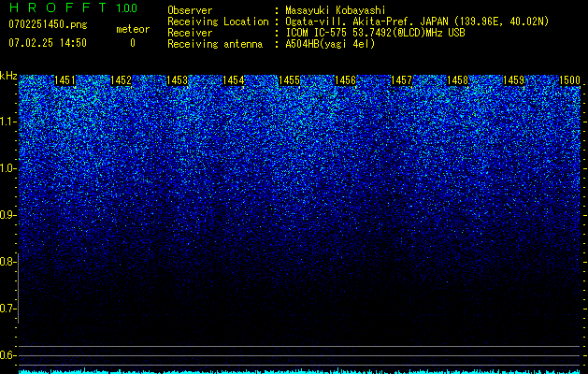Click the ICOM IC-575 receiver text

point(375,33)
